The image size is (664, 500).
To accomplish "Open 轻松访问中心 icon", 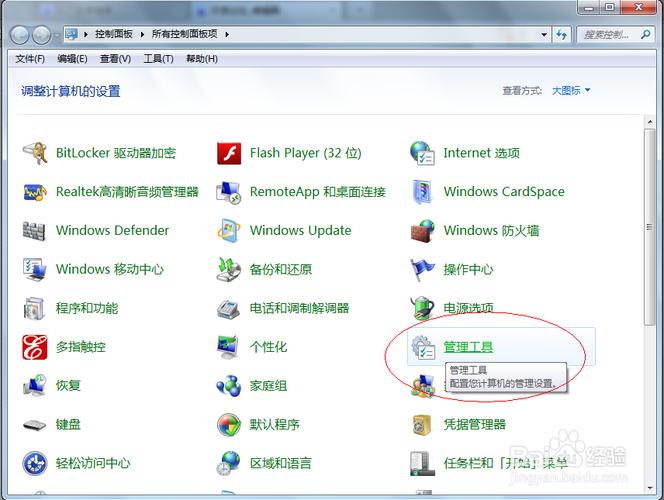I will tap(35, 464).
